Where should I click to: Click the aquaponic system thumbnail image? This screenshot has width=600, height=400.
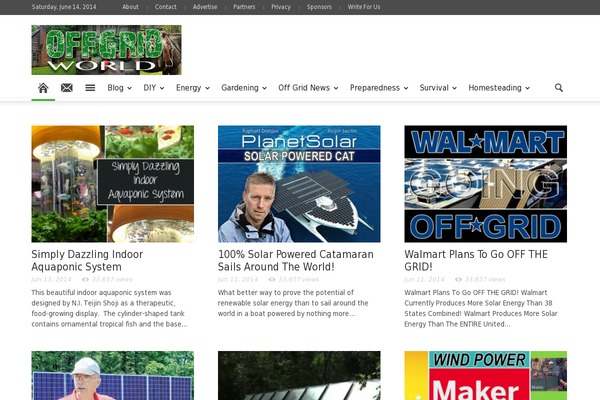(112, 184)
